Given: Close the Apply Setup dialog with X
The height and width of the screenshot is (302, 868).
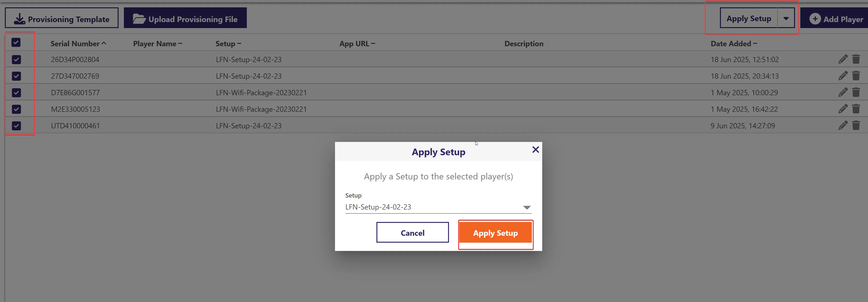Looking at the screenshot, I should pyautogui.click(x=536, y=150).
